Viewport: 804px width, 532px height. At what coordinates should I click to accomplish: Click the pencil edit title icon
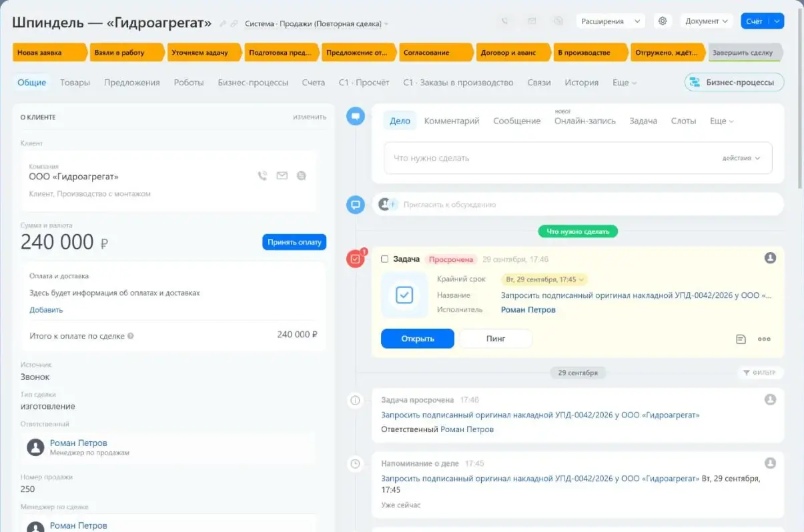tap(223, 24)
